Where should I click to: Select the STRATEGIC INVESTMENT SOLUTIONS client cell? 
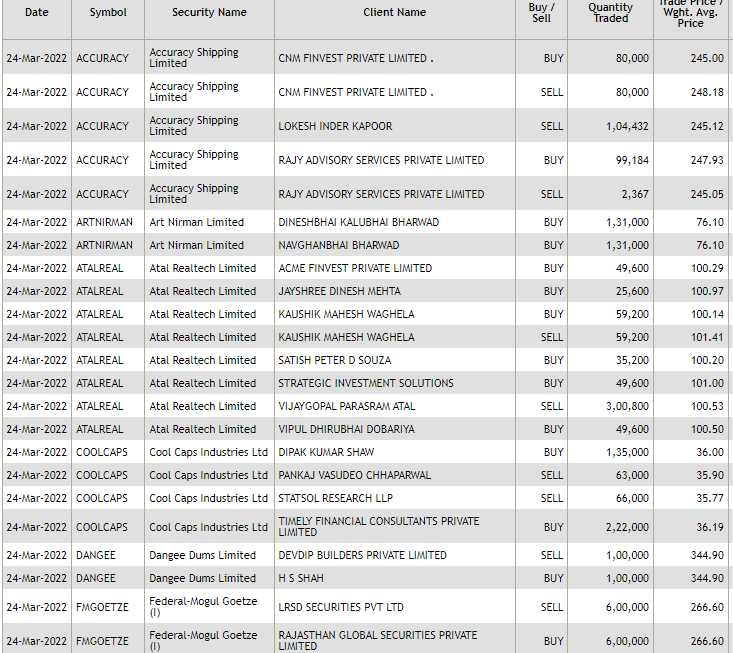pos(365,383)
